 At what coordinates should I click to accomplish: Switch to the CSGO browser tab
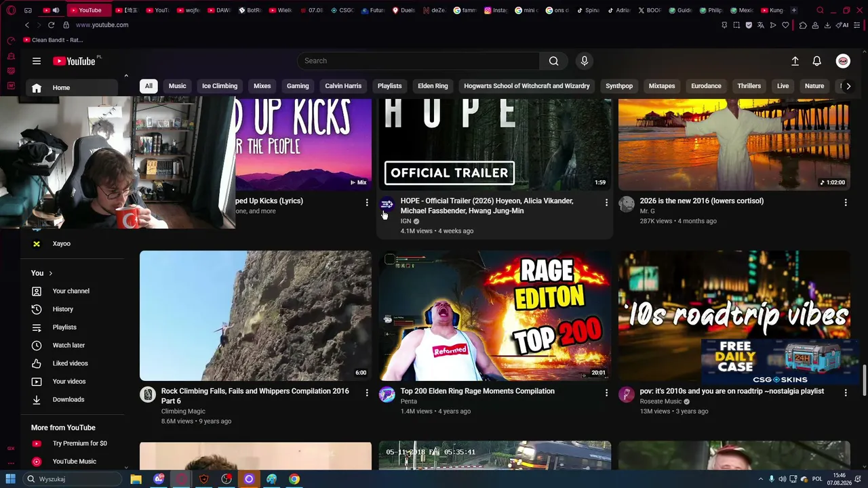click(343, 10)
